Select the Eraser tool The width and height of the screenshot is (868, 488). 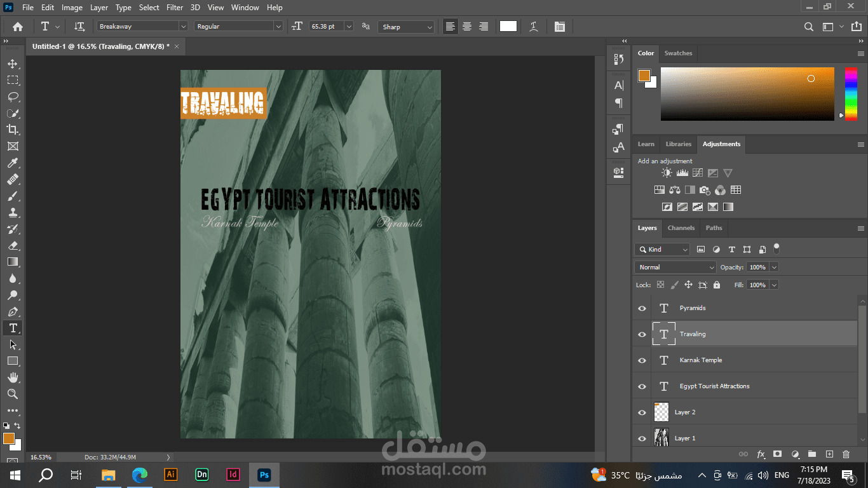[13, 245]
